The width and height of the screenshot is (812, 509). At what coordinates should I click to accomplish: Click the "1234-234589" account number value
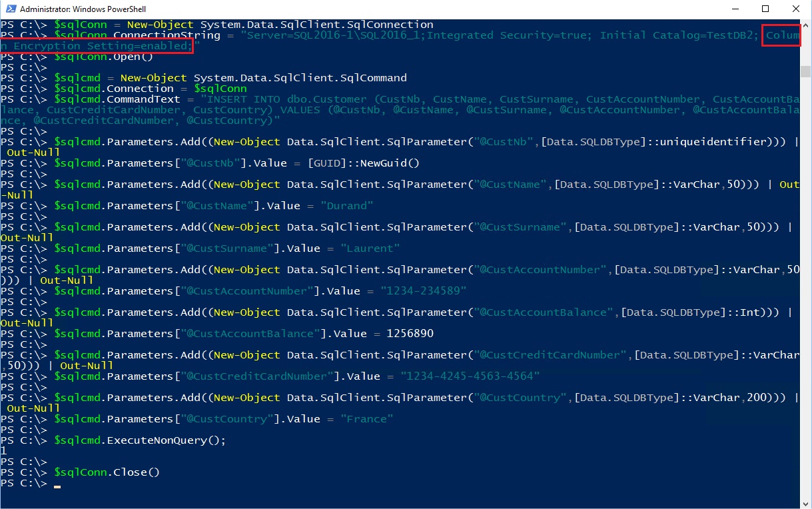424,291
